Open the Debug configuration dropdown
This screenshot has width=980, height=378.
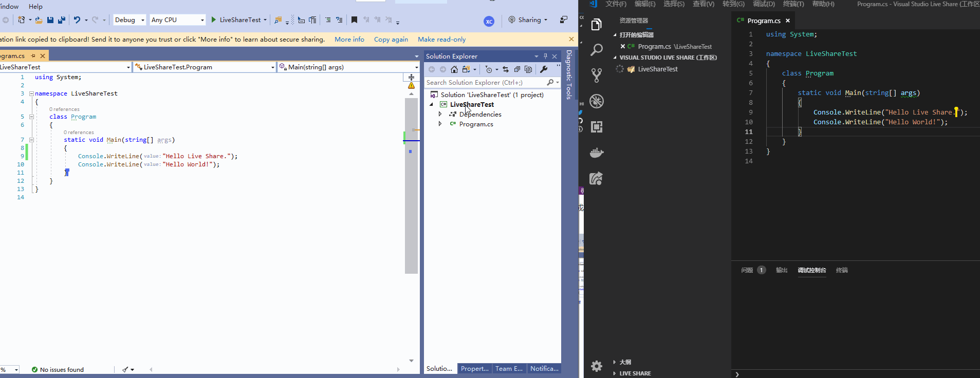130,20
